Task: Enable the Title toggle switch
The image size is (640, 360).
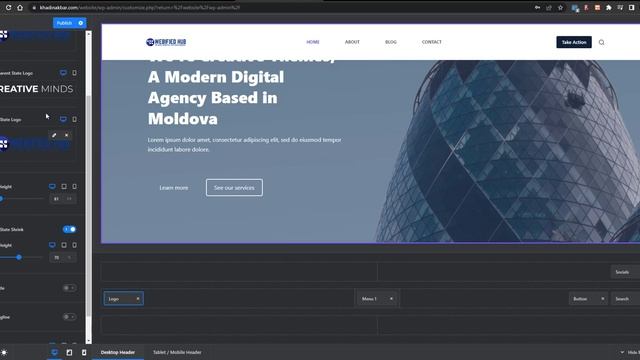Action: [69, 288]
